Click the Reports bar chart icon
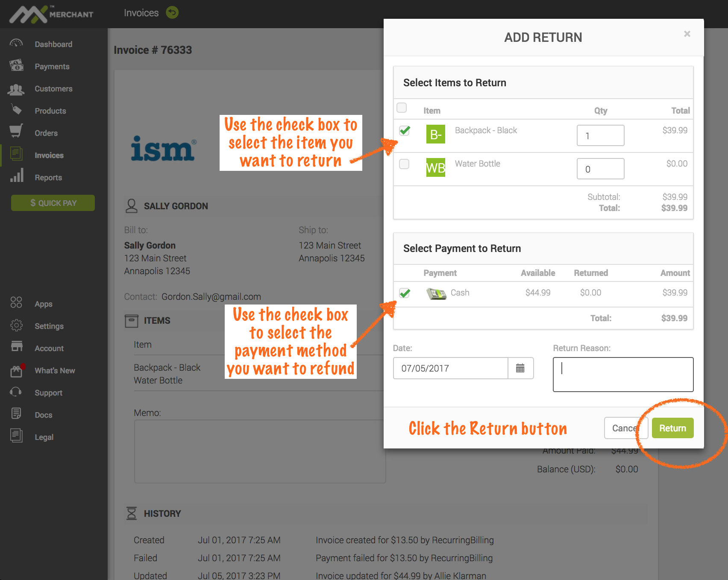The width and height of the screenshot is (728, 580). point(16,176)
